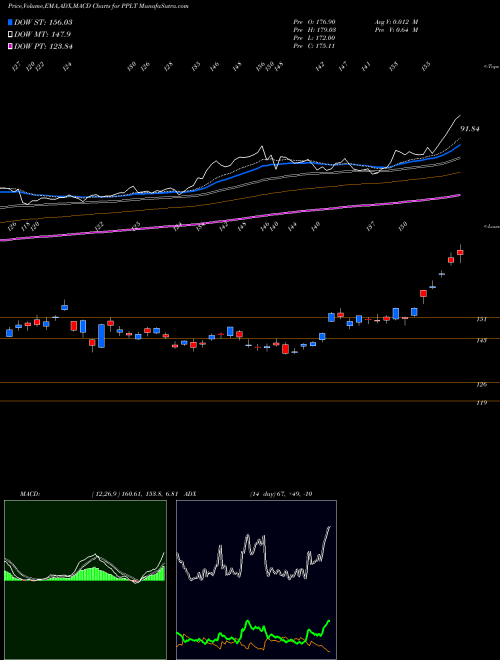Viewport: 500px width, 660px height.
Task: Click the 'Pre L: 172.09' value
Action: coord(314,38)
